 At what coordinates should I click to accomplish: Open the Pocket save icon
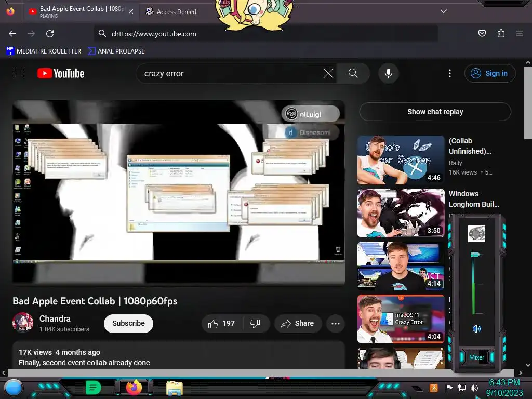coord(482,33)
